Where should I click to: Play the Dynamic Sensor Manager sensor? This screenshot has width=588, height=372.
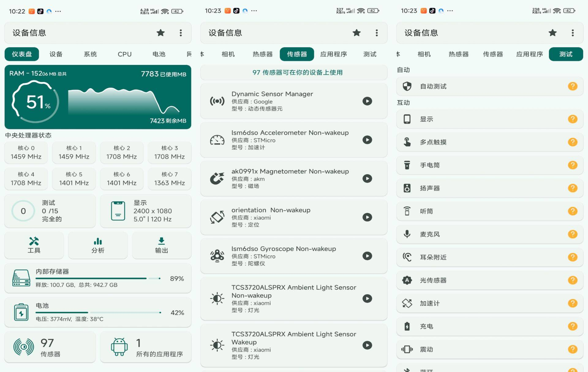click(367, 101)
